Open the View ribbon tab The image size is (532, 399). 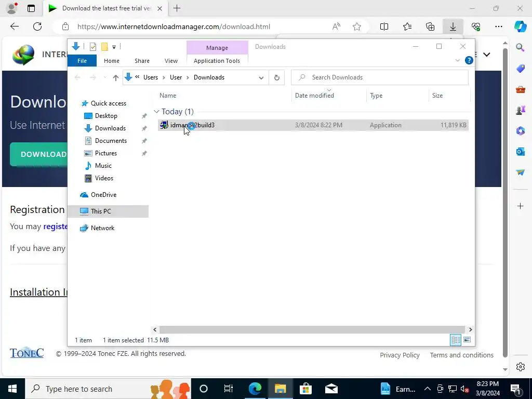coord(171,61)
